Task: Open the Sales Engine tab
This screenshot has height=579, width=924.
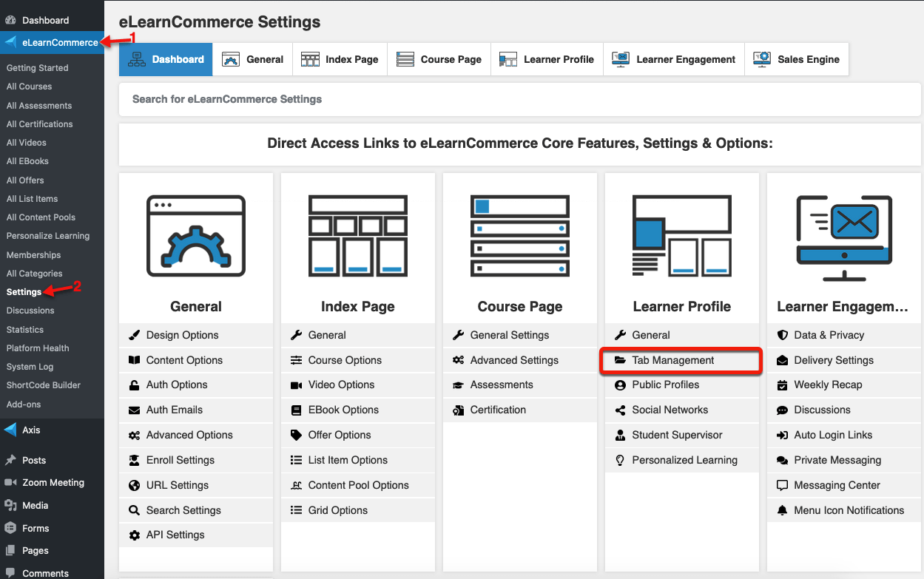Action: click(797, 59)
